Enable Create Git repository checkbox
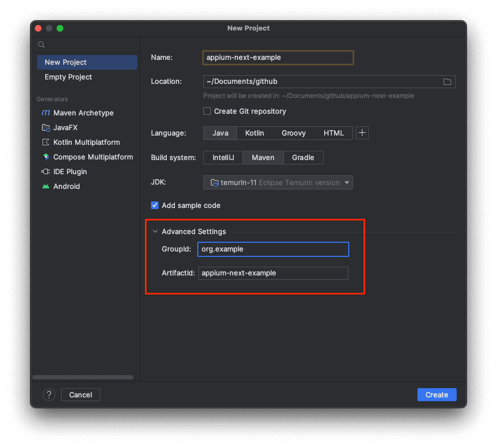Screen dimensions: 497x448 coord(207,112)
